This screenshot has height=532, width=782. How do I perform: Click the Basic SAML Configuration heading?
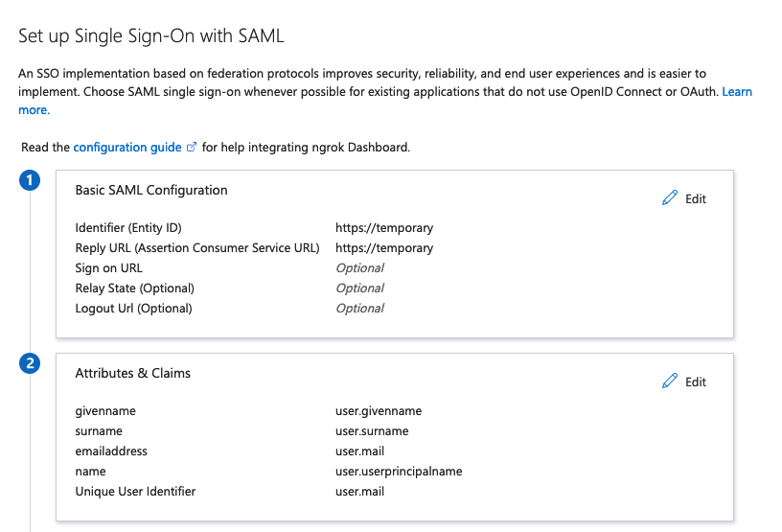[x=151, y=190]
